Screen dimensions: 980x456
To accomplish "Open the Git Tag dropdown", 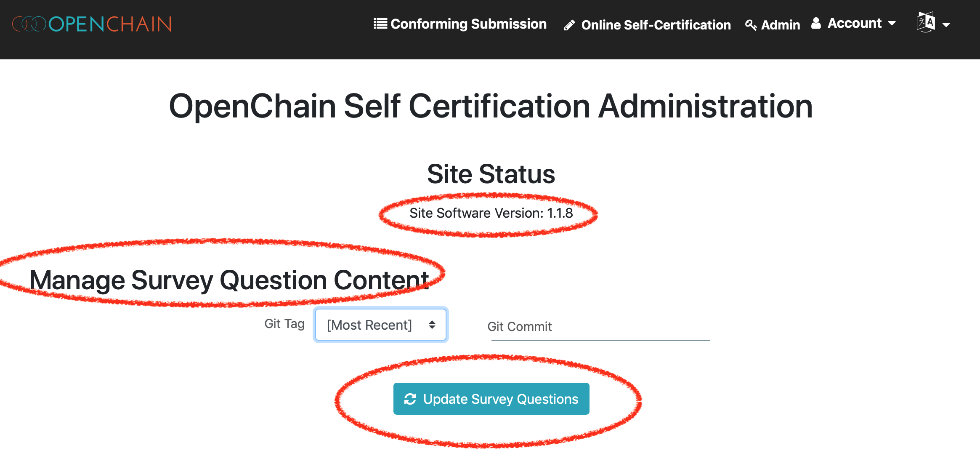I will [380, 325].
